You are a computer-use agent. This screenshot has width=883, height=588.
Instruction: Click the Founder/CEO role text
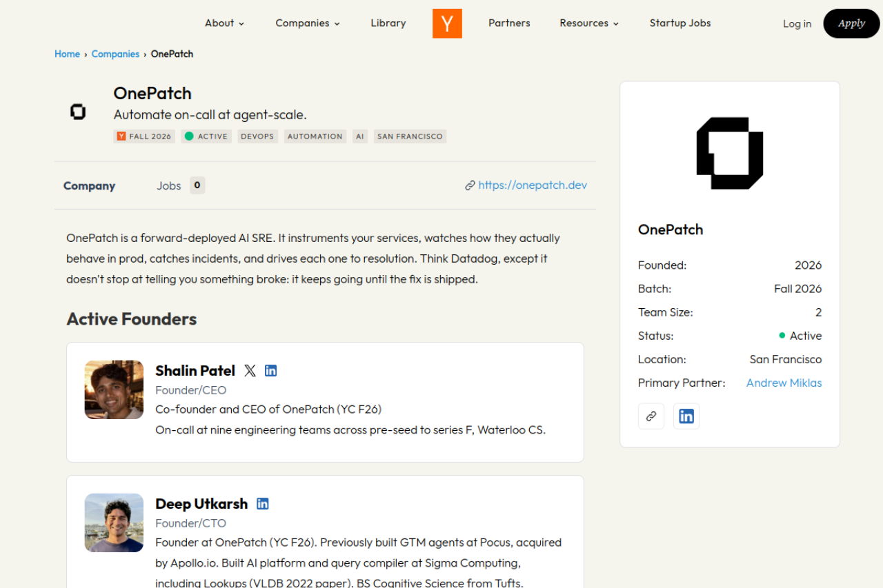point(190,390)
